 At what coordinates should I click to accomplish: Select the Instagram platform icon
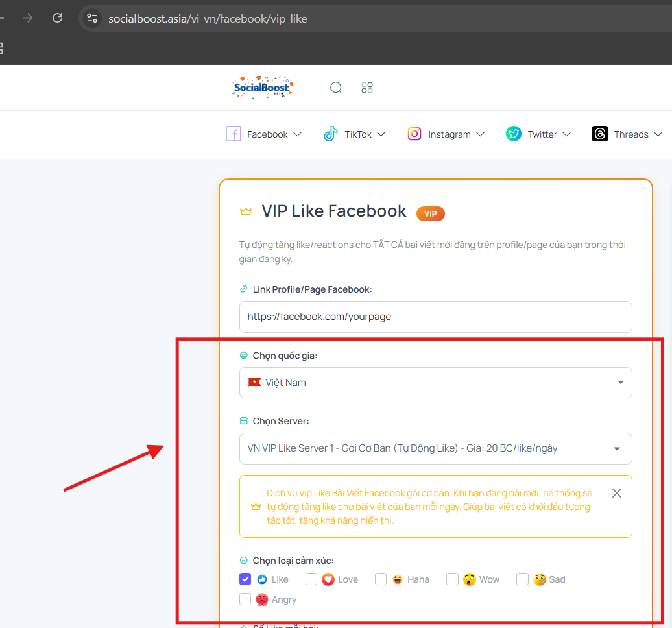414,134
